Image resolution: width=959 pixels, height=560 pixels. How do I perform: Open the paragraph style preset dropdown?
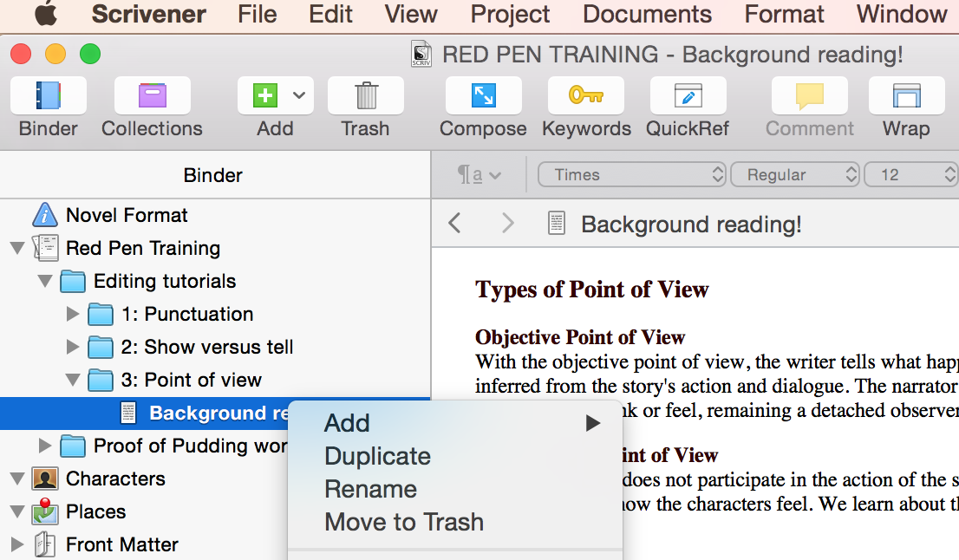(x=479, y=175)
